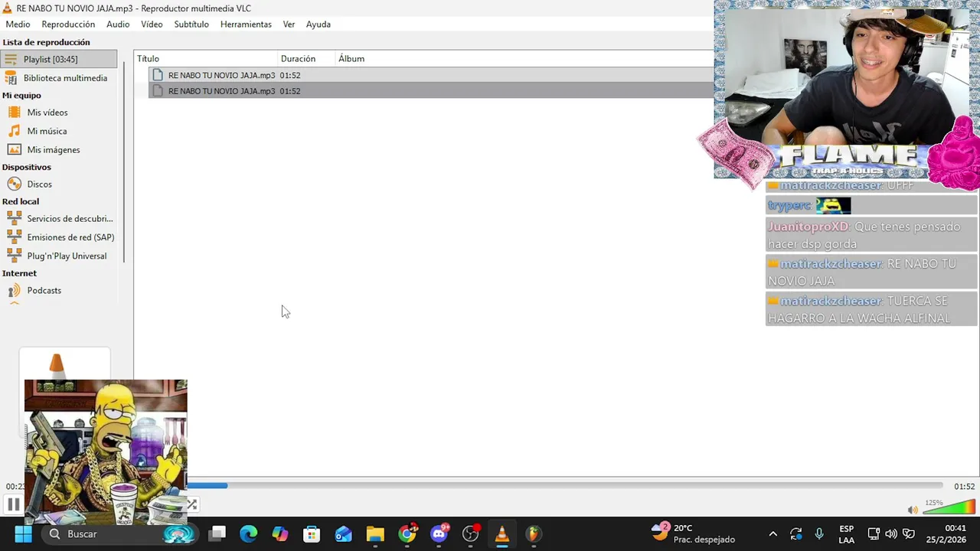The height and width of the screenshot is (551, 980).
Task: Toggle the 01:52 total time display
Action: point(964,486)
